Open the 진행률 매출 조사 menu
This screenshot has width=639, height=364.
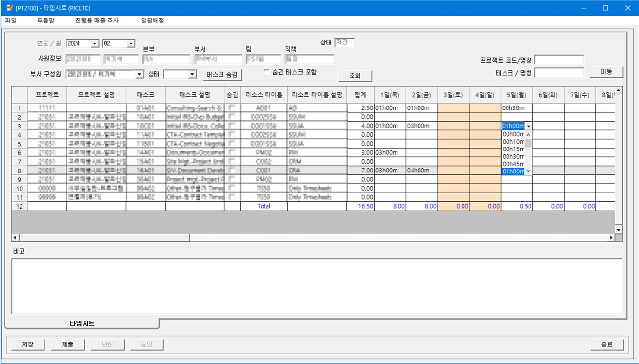97,21
